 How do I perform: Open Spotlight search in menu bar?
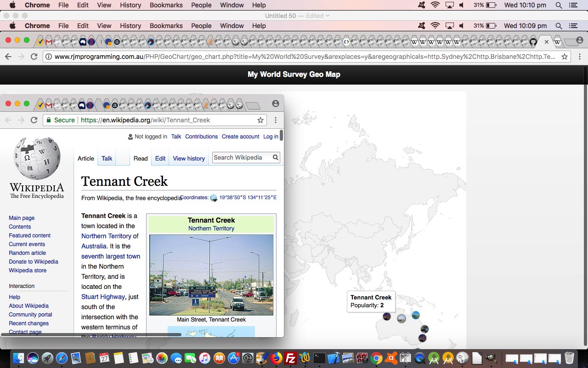pos(559,5)
